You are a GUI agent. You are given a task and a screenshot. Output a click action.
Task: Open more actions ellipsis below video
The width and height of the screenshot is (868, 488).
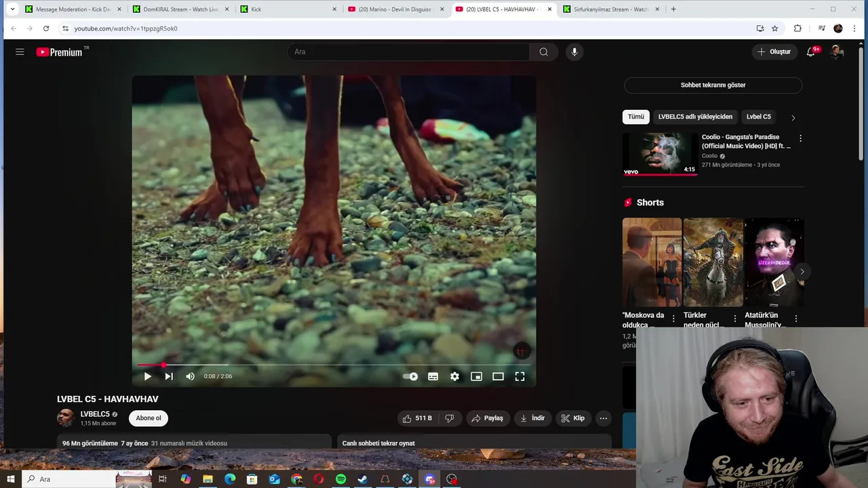604,418
